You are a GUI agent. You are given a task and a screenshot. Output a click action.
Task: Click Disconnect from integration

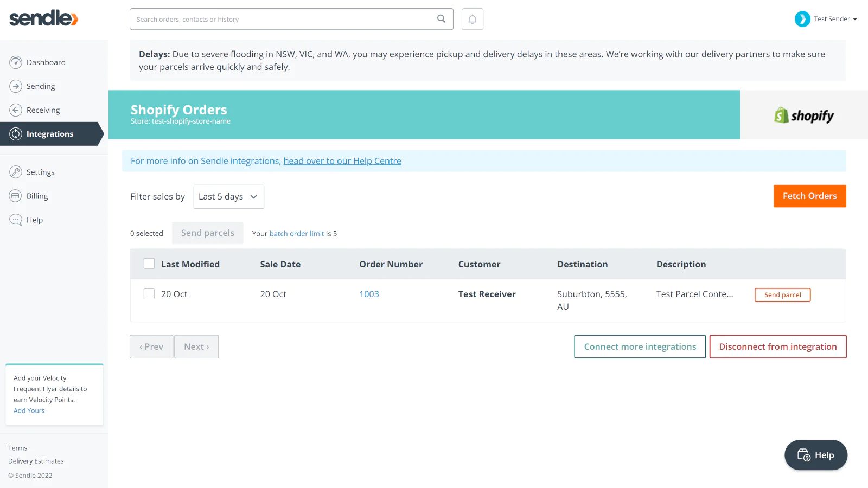click(778, 346)
